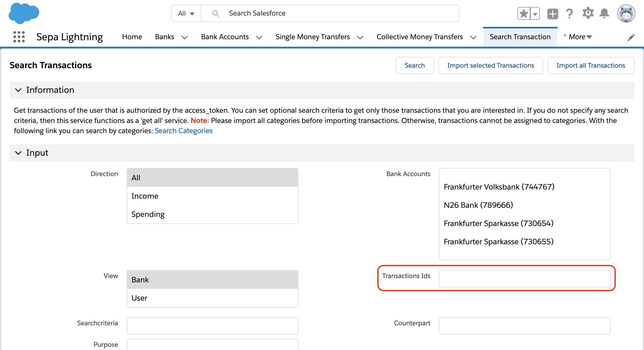
Task: Open the global actions plus icon
Action: pos(552,13)
